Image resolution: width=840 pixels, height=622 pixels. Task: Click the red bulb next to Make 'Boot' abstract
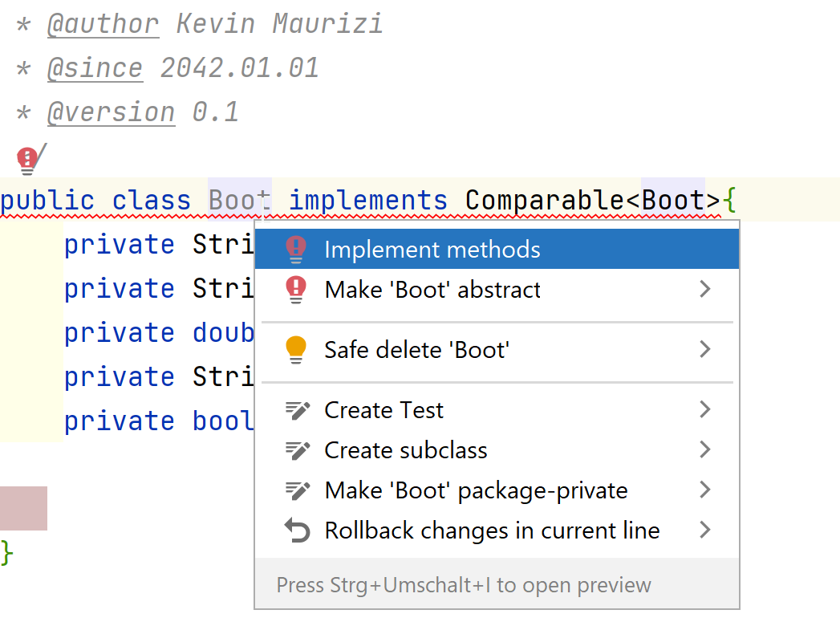pos(296,290)
